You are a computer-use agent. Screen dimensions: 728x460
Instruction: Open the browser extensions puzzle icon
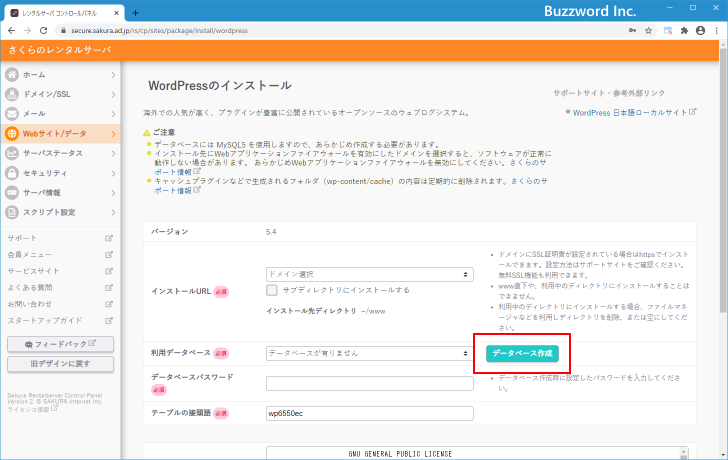click(x=684, y=31)
